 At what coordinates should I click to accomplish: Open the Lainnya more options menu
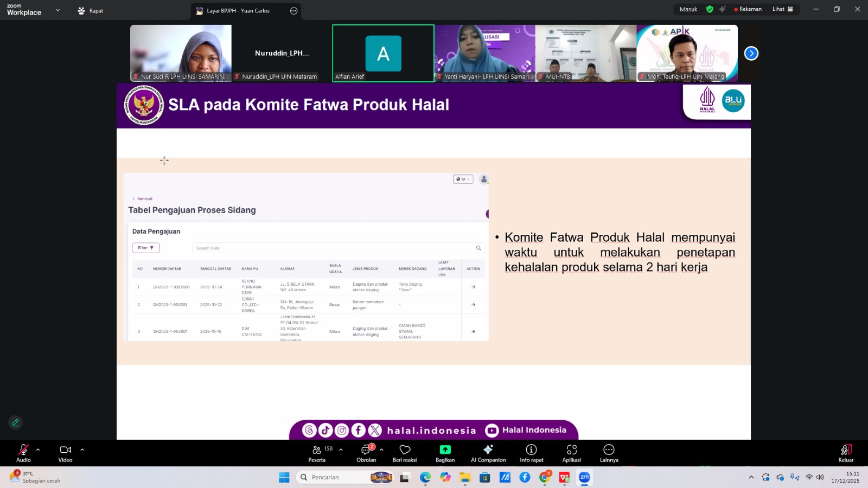pos(609,452)
